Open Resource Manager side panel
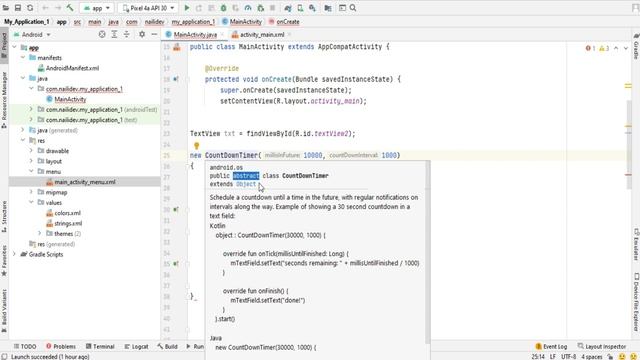Viewport: 640px width, 360px height. (x=4, y=100)
